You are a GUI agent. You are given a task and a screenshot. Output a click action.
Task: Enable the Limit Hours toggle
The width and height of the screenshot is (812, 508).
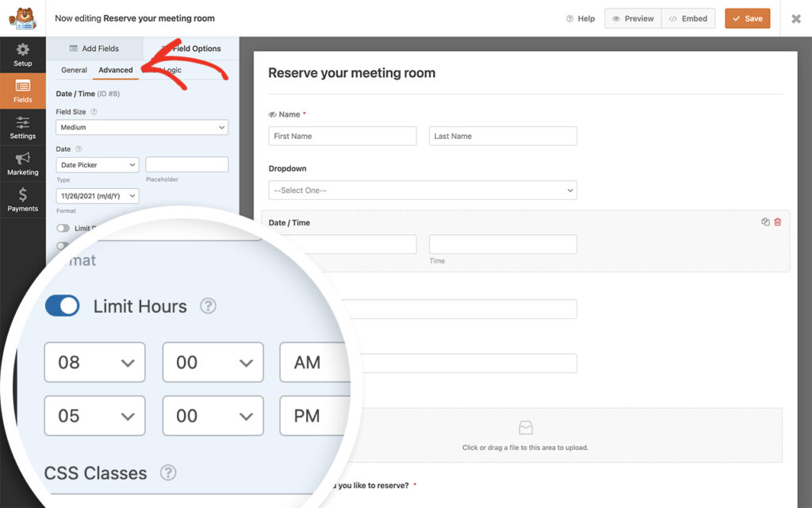point(62,306)
